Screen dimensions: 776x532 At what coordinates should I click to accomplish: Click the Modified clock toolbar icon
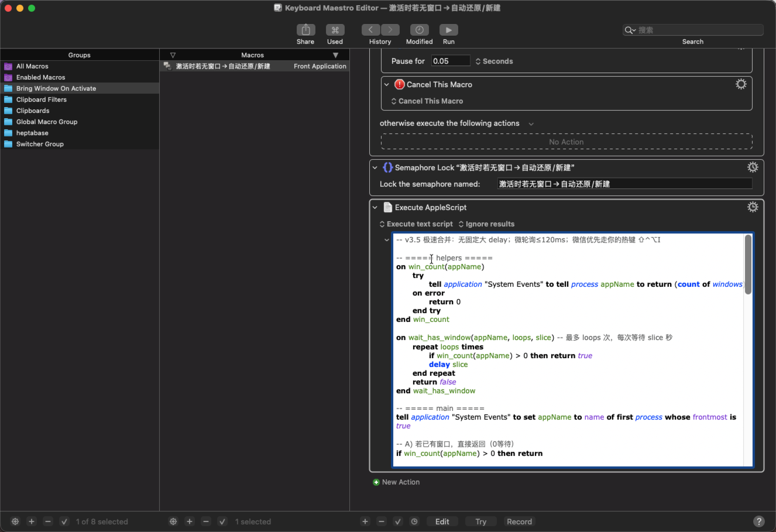(x=419, y=30)
